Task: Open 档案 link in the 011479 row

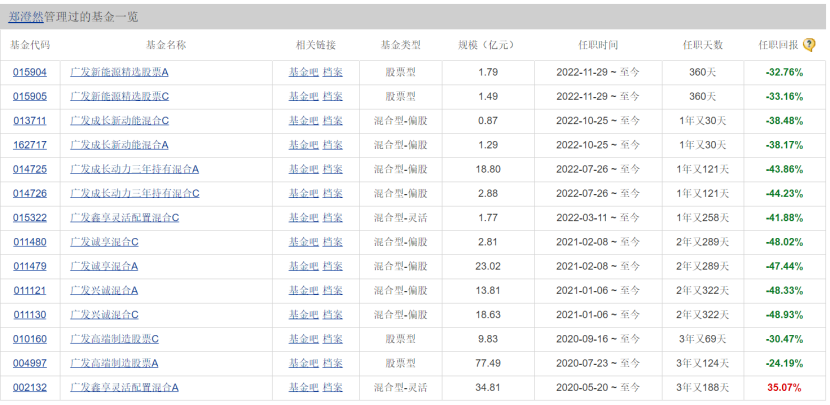Action: [332, 266]
